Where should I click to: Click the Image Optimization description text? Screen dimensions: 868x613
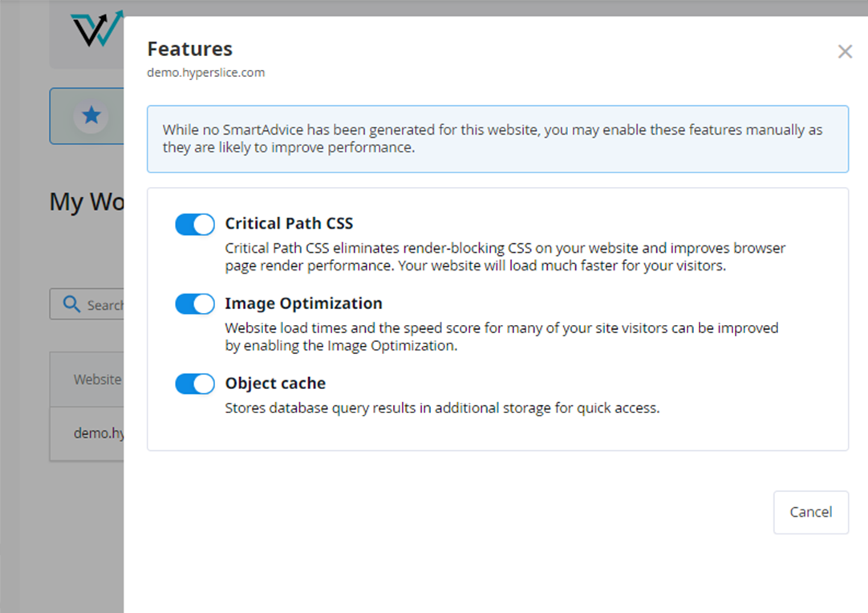click(x=501, y=337)
